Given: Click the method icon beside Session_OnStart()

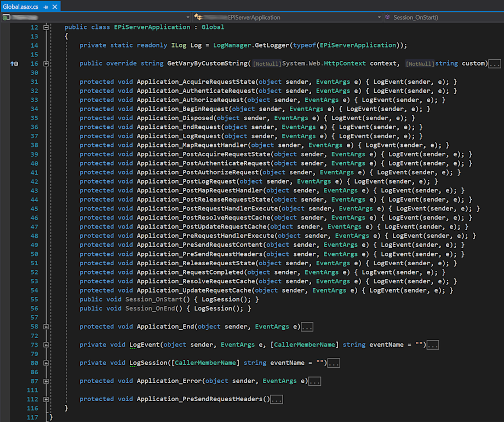Looking at the screenshot, I should [388, 17].
